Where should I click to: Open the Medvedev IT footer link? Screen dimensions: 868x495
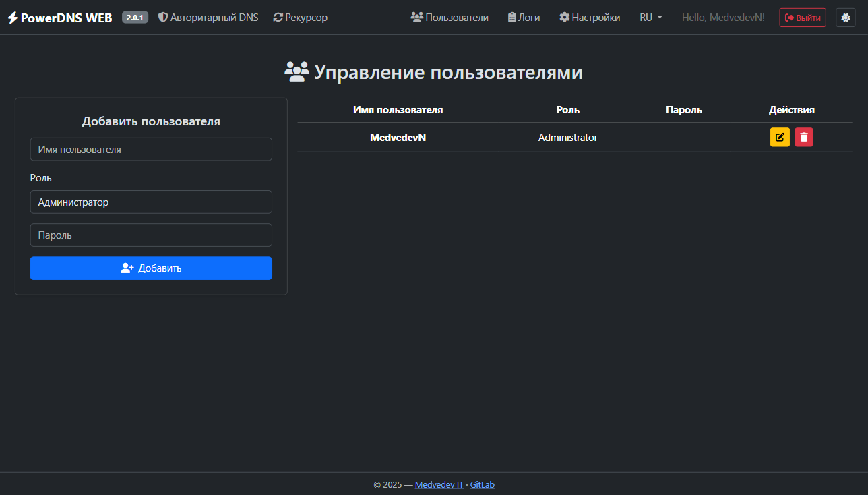[x=439, y=484]
